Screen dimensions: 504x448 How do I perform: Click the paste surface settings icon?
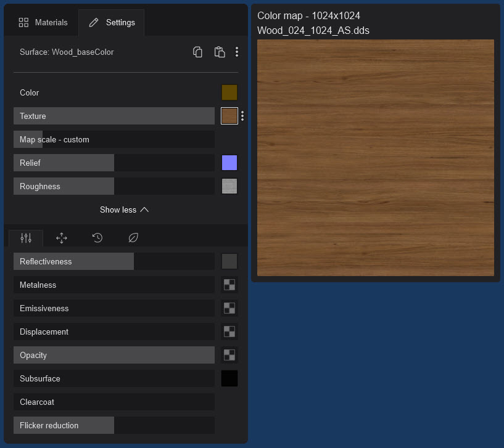(220, 52)
